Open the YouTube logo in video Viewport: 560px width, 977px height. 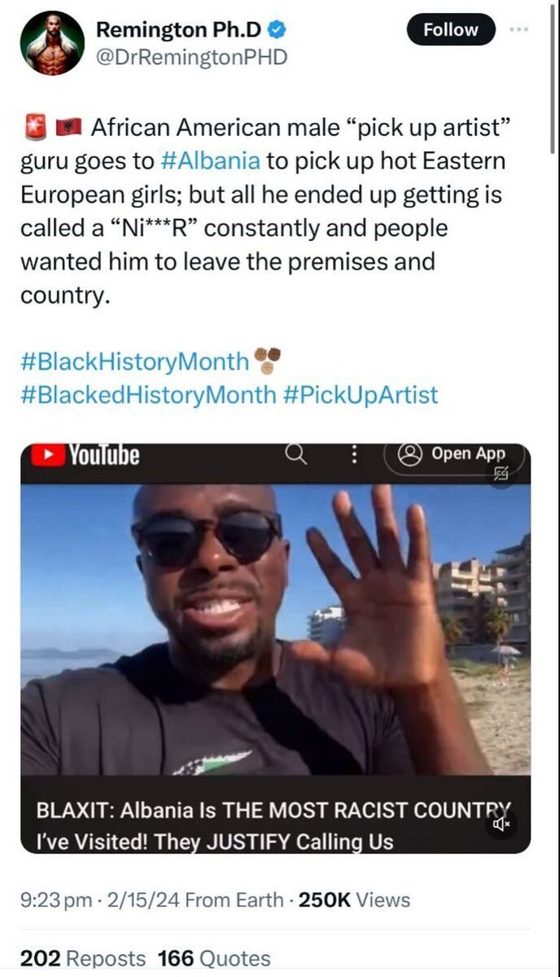[85, 455]
